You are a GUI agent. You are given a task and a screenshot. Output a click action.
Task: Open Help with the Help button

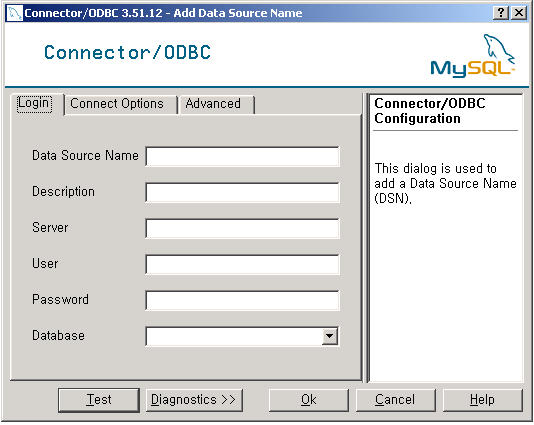click(483, 400)
